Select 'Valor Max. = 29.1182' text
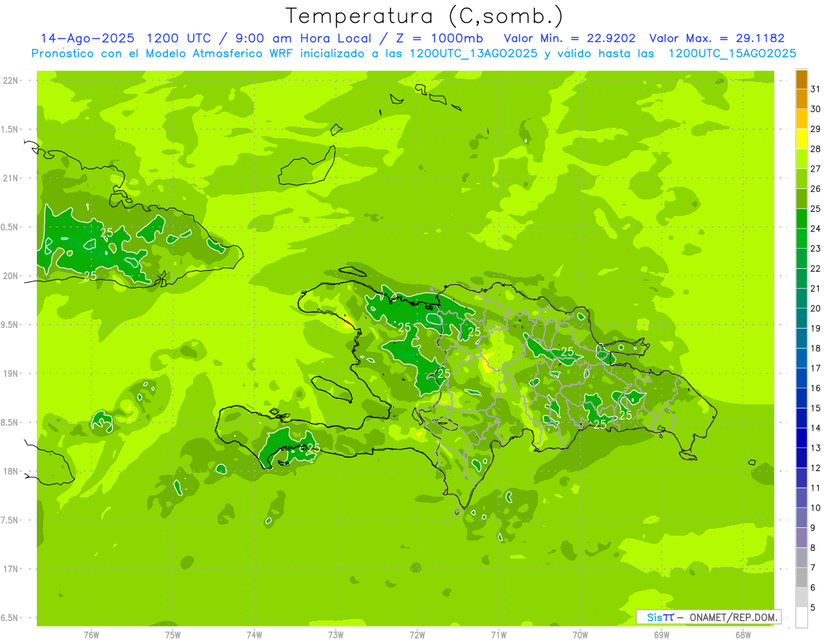The width and height of the screenshot is (834, 644). [x=717, y=38]
